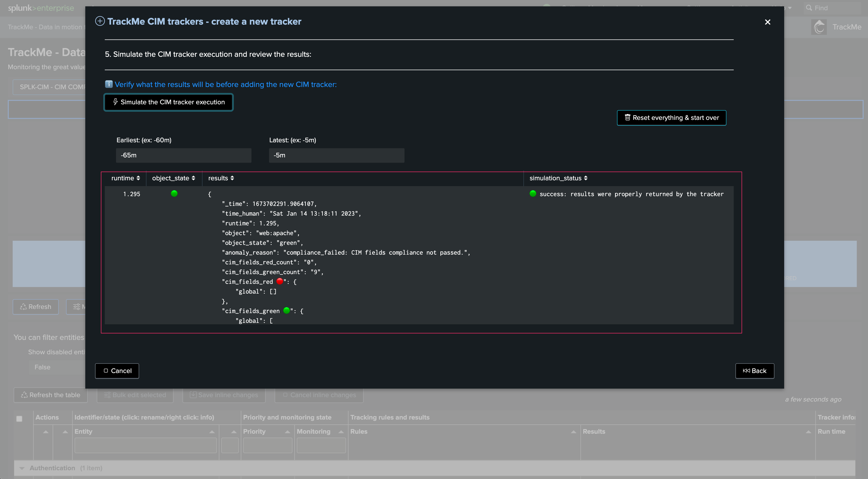Screen dimensions: 868x479
Task: Click the green object_state indicator dot
Action: coord(174,193)
